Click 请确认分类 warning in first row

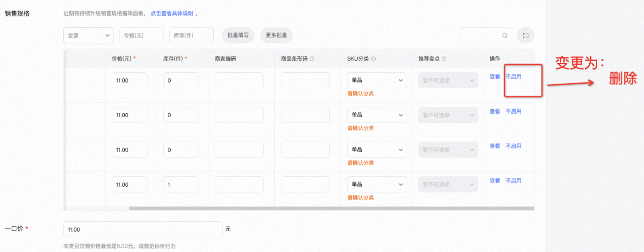click(360, 93)
